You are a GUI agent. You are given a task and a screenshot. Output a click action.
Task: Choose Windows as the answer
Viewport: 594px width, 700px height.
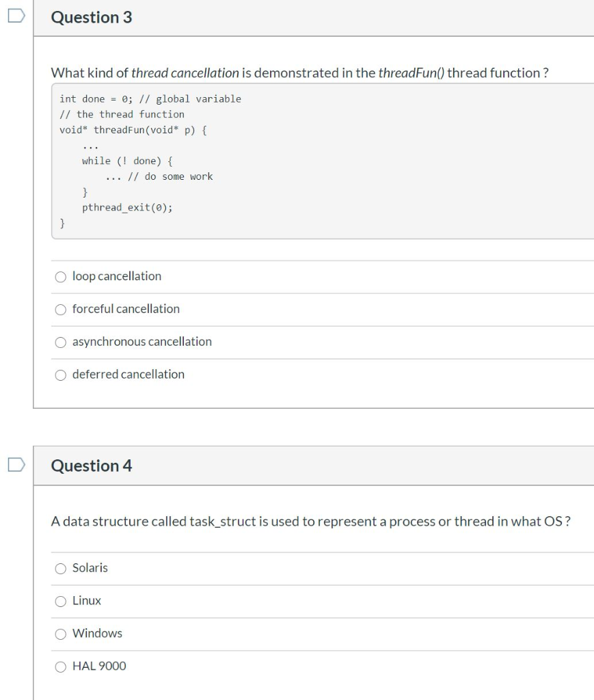(62, 633)
